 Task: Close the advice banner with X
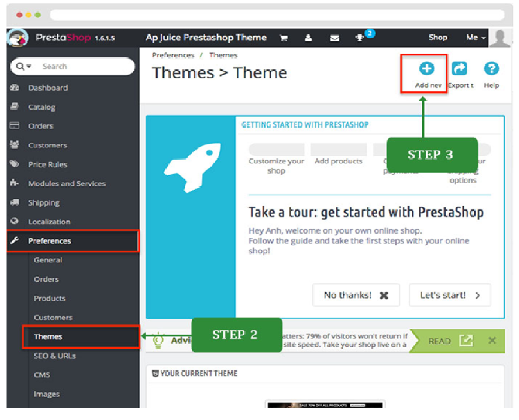[x=492, y=341]
